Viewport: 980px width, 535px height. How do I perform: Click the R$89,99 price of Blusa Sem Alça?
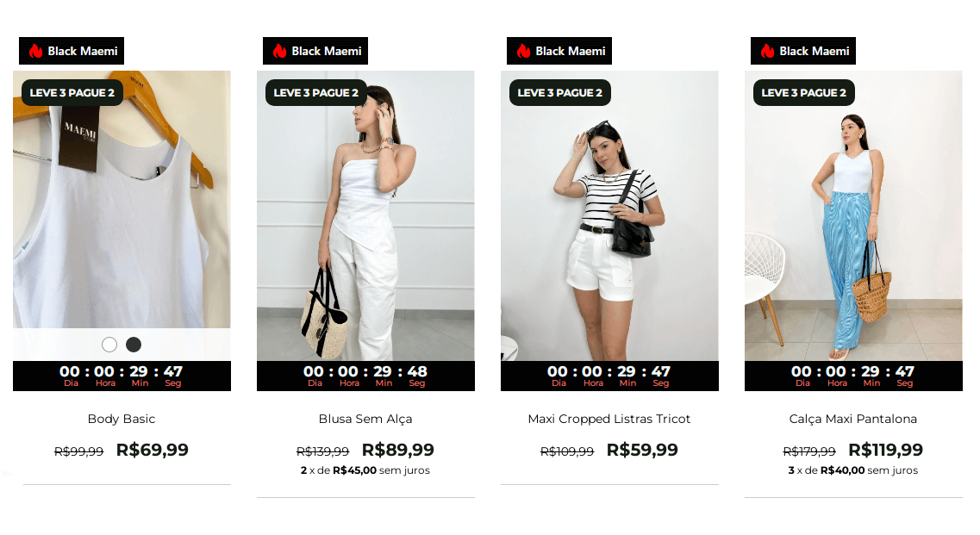(398, 450)
